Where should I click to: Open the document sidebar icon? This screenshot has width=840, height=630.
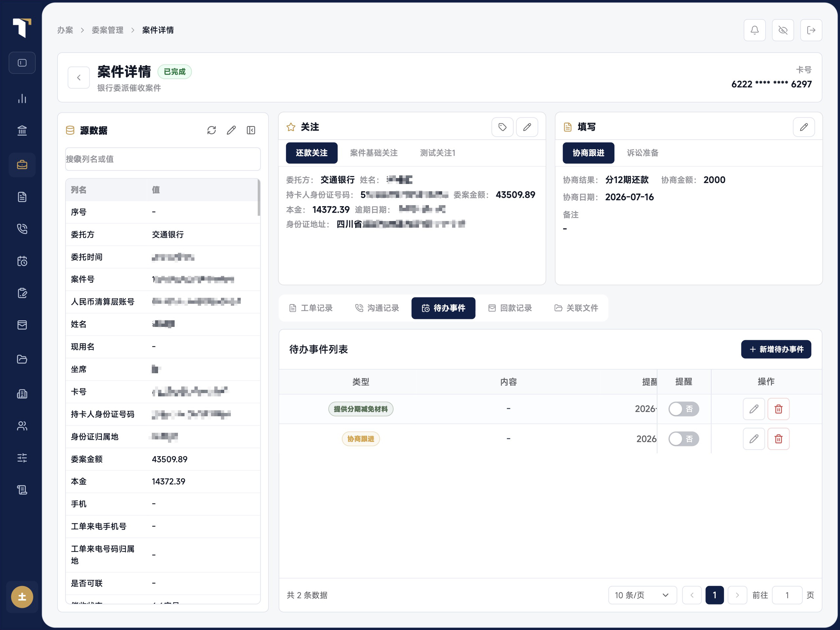[22, 197]
